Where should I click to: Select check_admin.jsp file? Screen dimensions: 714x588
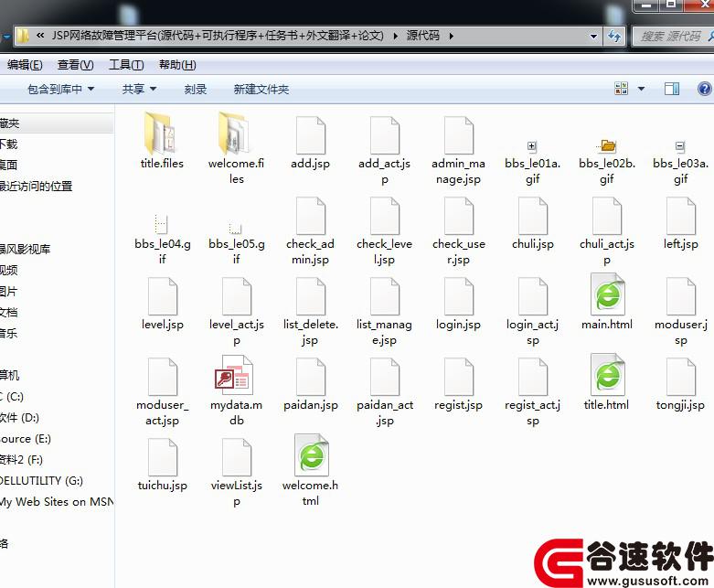pos(311,231)
